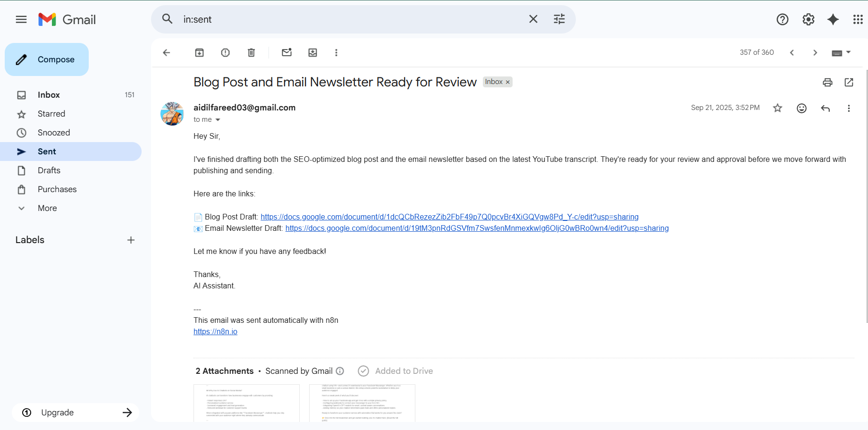The height and width of the screenshot is (430, 868).
Task: Archive this email using the toolbar icon
Action: pos(199,52)
